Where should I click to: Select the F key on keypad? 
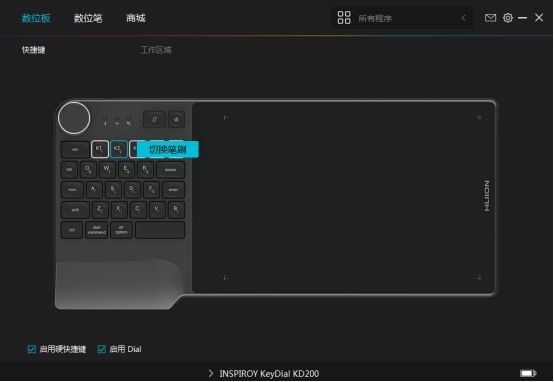tap(151, 190)
